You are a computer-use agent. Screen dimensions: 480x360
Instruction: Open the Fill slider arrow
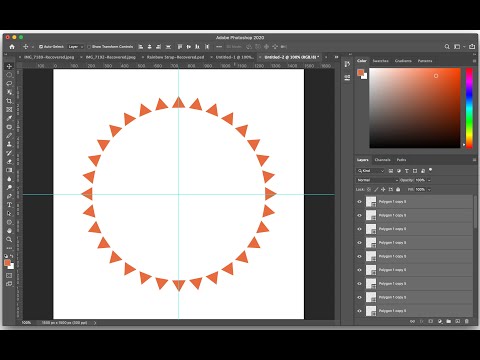coord(429,189)
